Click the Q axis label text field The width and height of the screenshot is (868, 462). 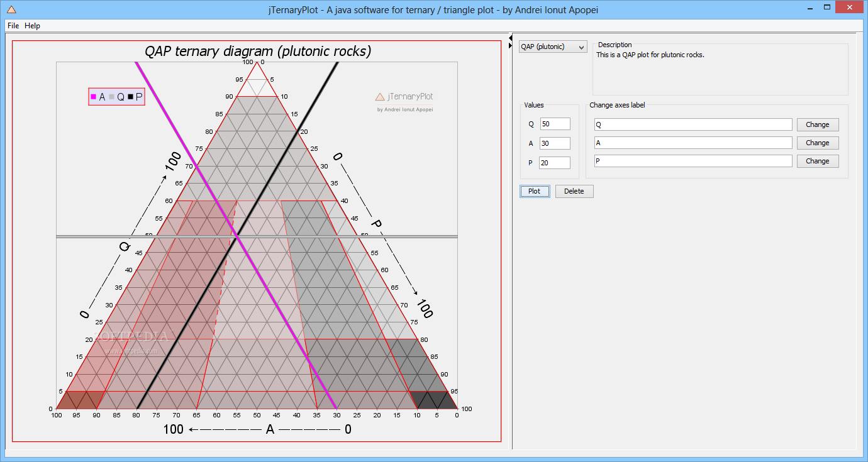(x=693, y=124)
